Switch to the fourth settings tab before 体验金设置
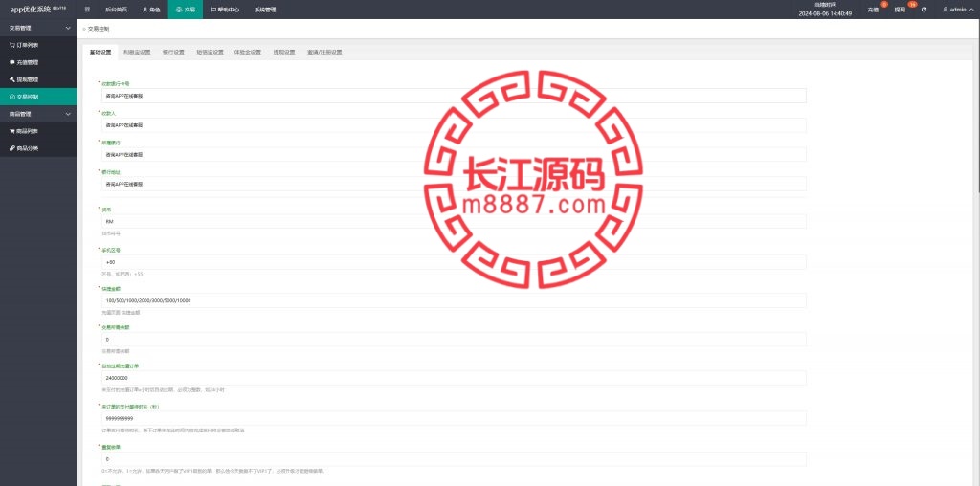Viewport: 980px width, 486px height. (x=210, y=53)
